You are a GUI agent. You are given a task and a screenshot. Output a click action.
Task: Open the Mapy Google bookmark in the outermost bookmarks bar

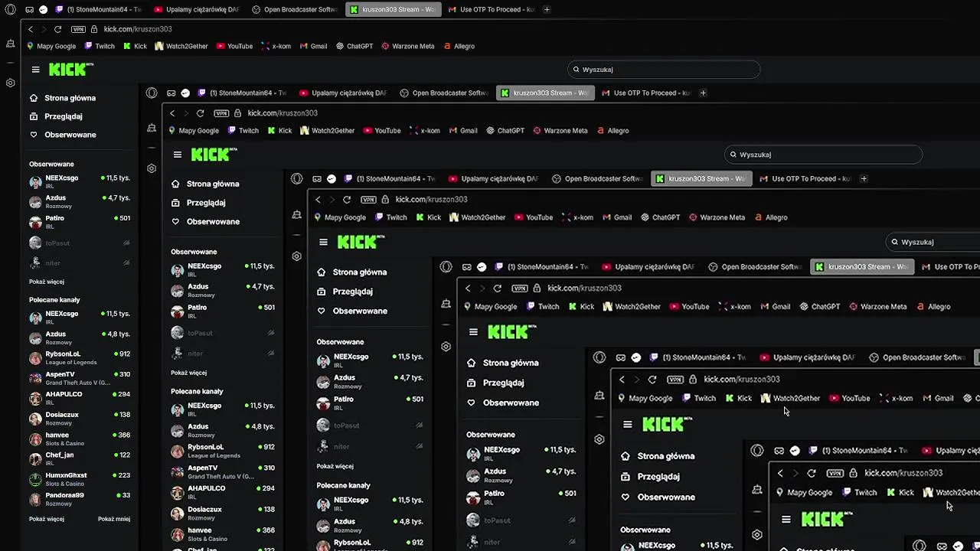click(51, 46)
